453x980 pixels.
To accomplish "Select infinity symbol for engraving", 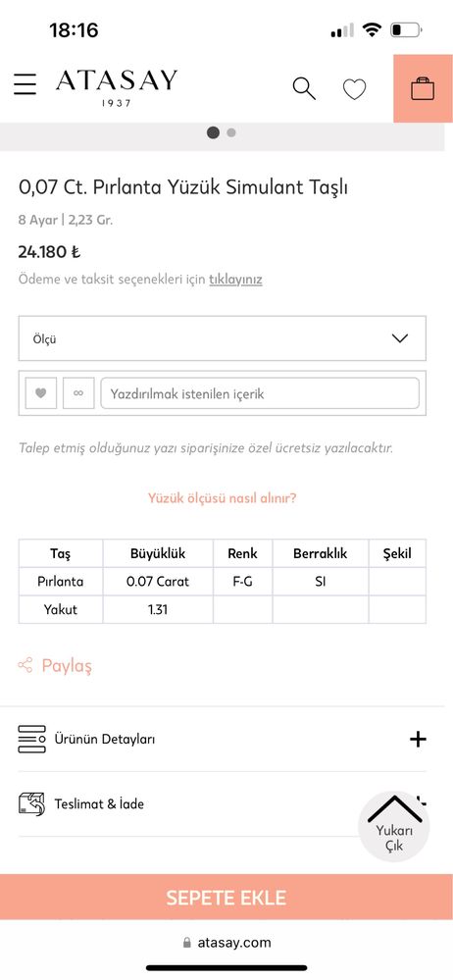I will pyautogui.click(x=78, y=393).
